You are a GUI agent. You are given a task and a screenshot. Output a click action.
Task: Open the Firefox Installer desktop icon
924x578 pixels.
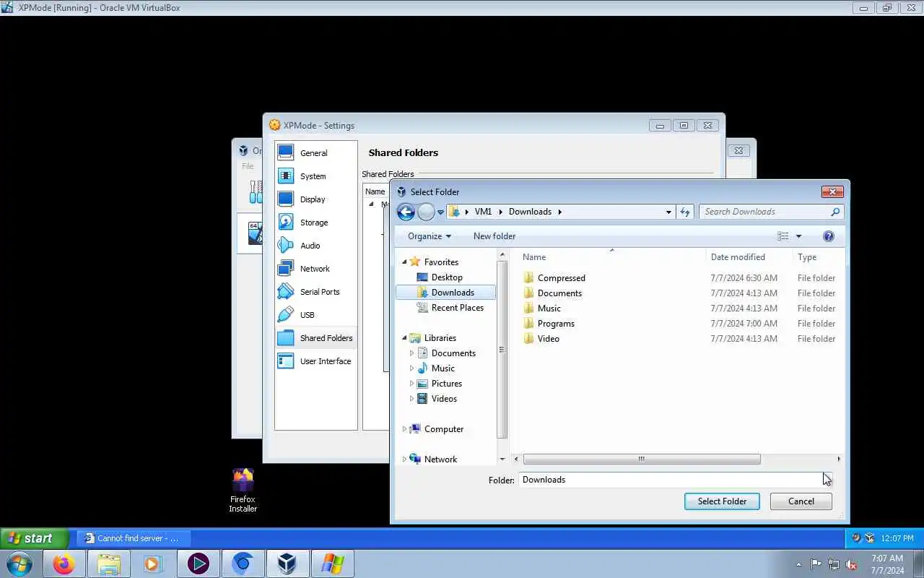coord(243,491)
